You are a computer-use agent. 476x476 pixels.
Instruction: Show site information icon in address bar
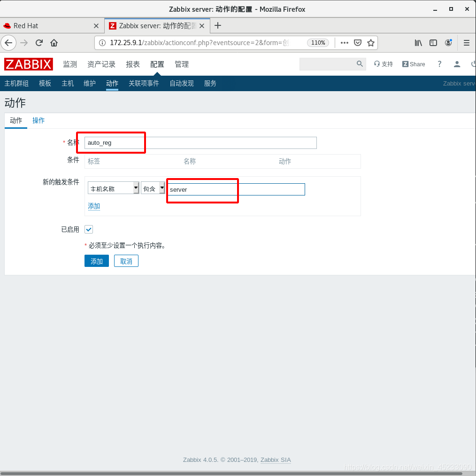[103, 43]
